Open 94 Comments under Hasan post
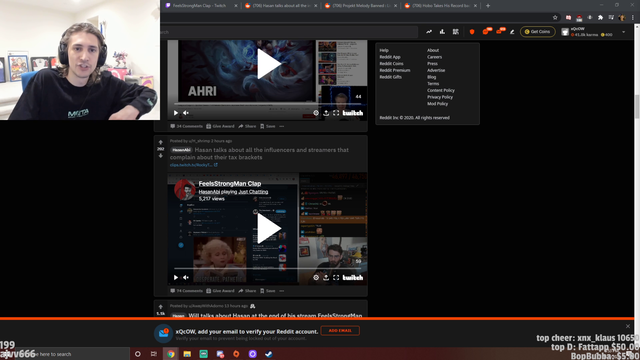Screen dimensions: 640x360 point(187,291)
